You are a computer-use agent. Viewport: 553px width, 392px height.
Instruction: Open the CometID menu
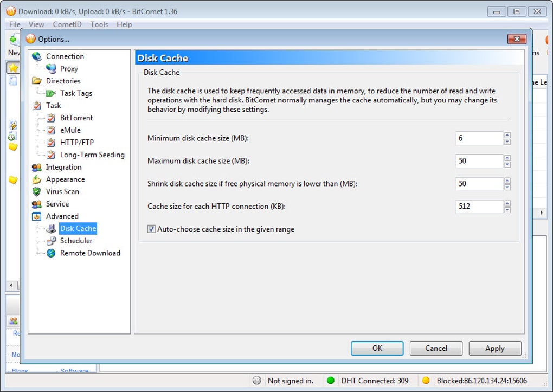coord(67,24)
